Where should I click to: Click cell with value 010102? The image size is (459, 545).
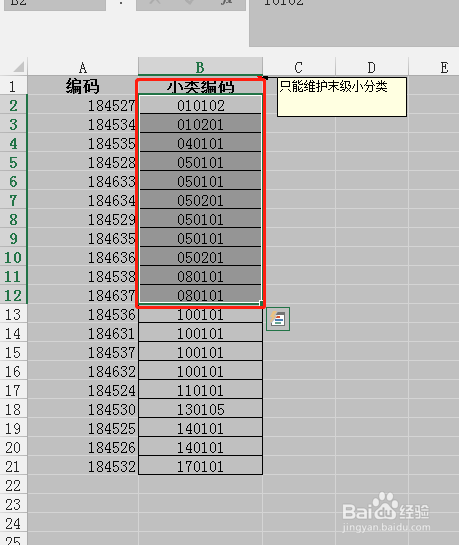(x=200, y=105)
